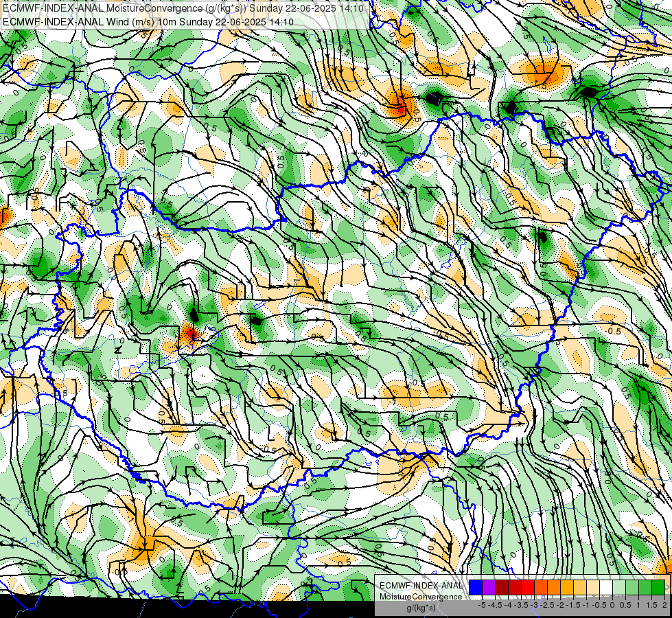Click the '-3.5' tick label on the colorbar
The width and height of the screenshot is (672, 618).
[520, 605]
